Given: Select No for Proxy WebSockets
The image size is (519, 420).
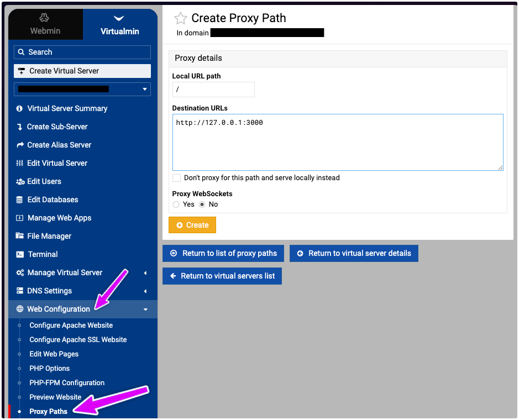Looking at the screenshot, I should 202,204.
